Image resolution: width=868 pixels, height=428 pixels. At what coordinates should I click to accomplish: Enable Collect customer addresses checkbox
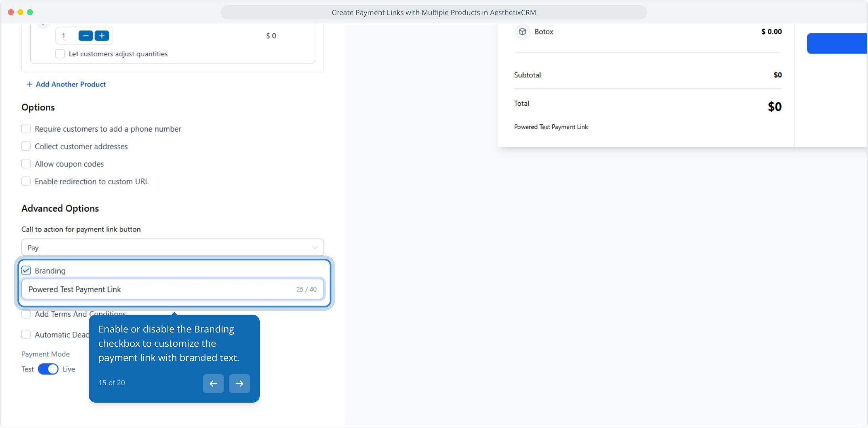tap(26, 146)
